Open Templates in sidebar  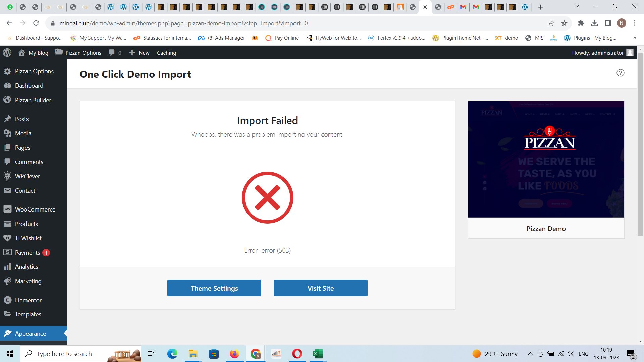34,314
